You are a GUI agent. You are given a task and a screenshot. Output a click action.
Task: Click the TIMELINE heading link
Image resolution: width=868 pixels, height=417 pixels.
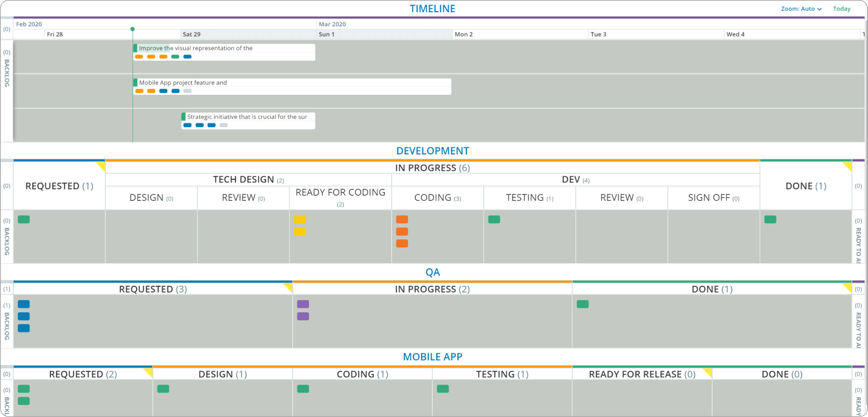[x=433, y=8]
